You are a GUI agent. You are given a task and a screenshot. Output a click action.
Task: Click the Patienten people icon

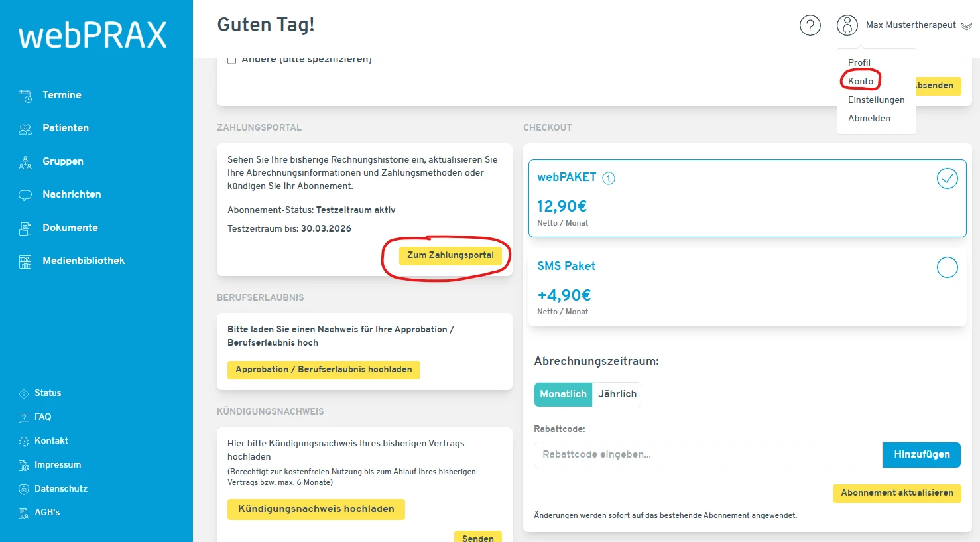[25, 129]
